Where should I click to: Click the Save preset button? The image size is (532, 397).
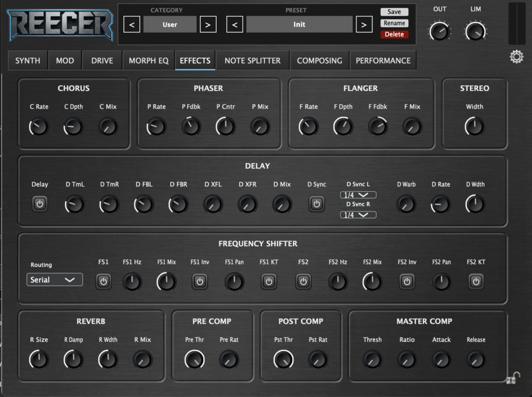(x=394, y=12)
